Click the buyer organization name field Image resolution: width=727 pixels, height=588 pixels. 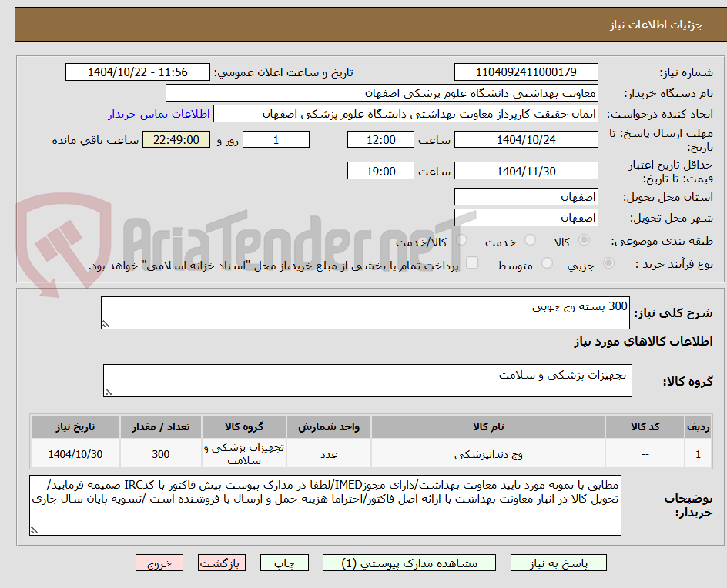381,93
